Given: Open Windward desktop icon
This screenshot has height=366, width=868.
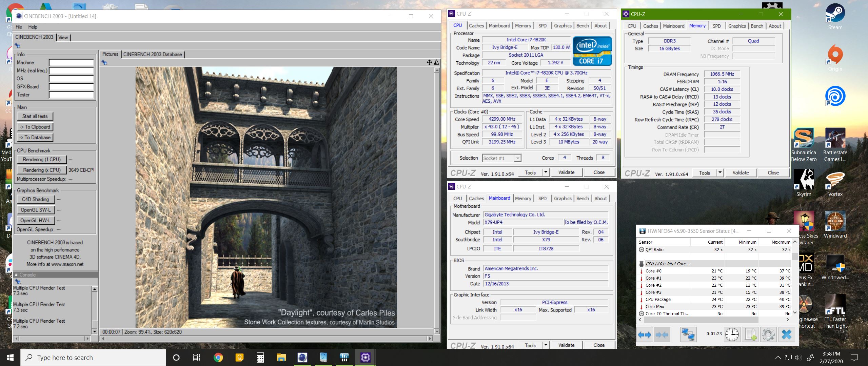Looking at the screenshot, I should click(x=835, y=225).
